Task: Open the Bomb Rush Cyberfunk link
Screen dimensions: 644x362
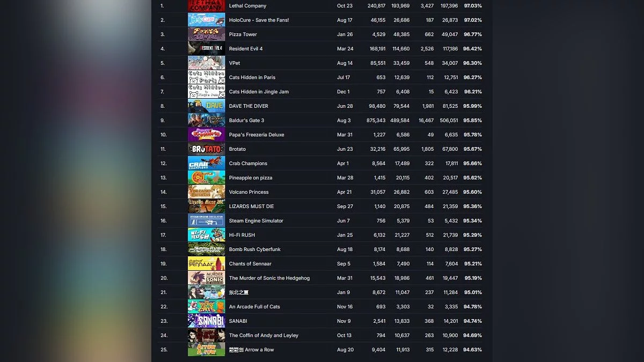Action: click(254, 249)
